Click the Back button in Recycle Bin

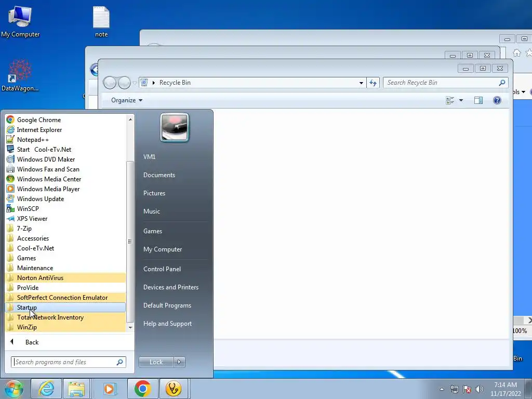click(x=110, y=83)
